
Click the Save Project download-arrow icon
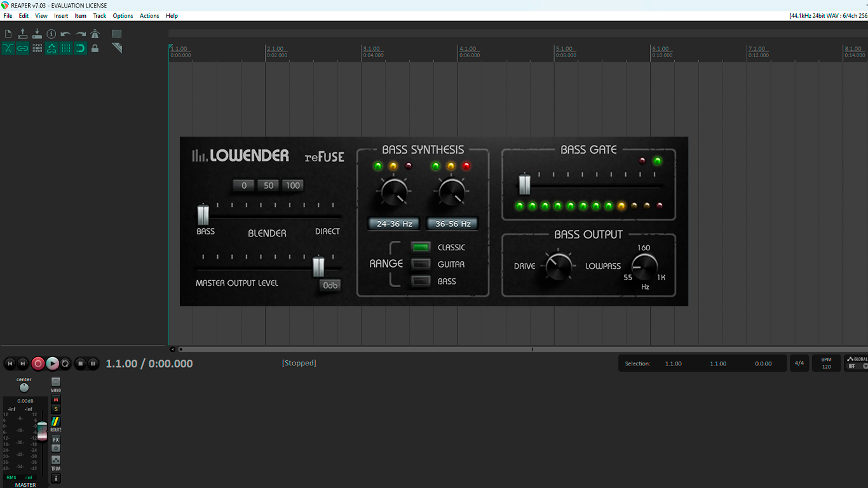click(x=37, y=34)
